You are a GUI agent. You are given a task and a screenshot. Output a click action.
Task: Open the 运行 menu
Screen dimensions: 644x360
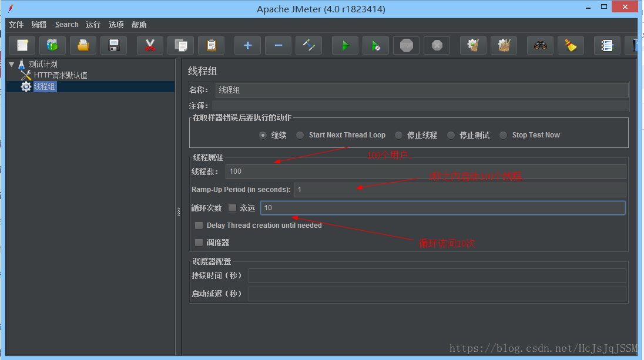93,25
